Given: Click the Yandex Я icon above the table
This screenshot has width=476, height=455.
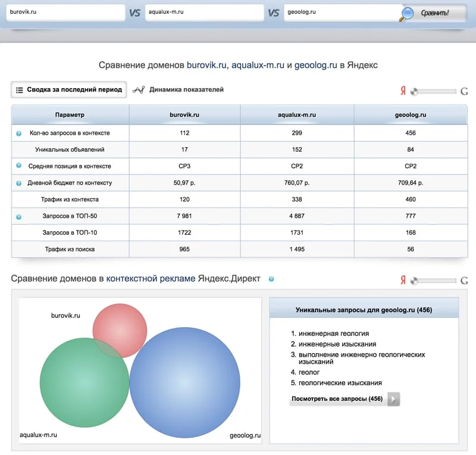Looking at the screenshot, I should pos(403,91).
